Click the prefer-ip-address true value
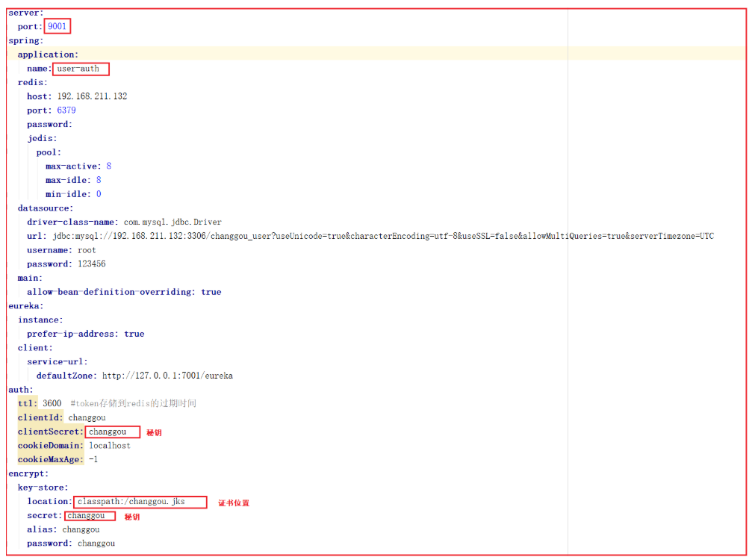 click(x=134, y=334)
